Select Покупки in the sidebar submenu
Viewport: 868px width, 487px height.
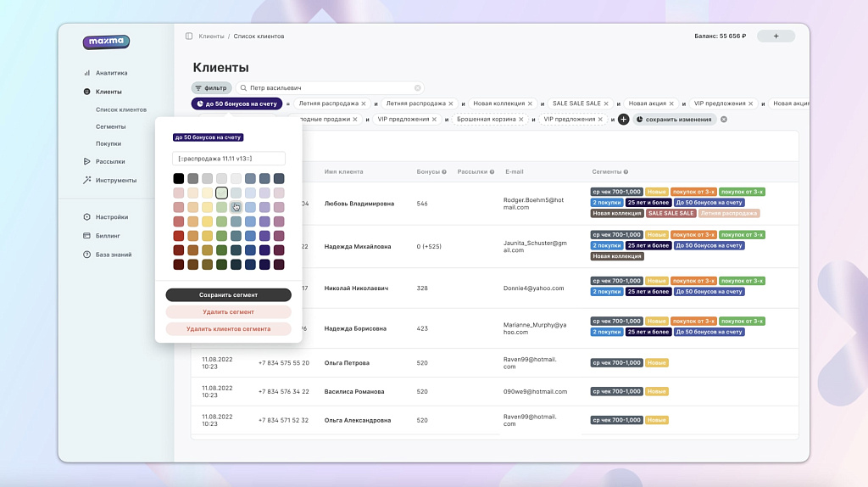click(108, 143)
